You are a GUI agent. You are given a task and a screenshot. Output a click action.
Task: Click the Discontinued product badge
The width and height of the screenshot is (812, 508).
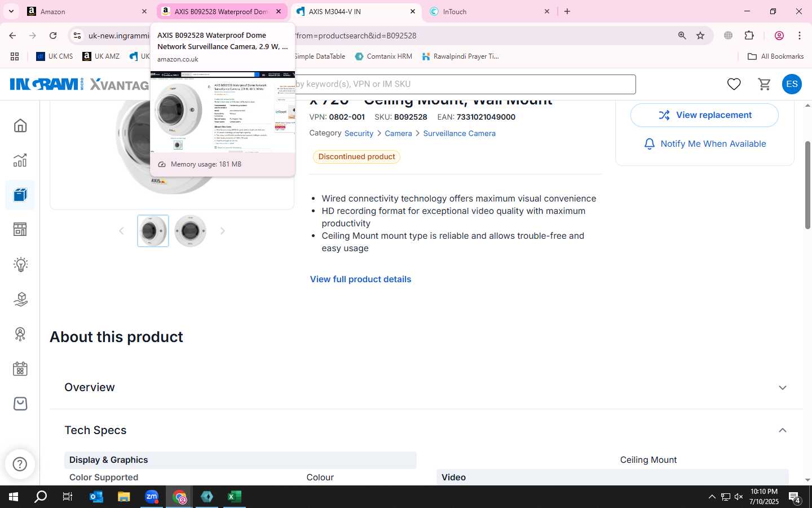point(356,157)
